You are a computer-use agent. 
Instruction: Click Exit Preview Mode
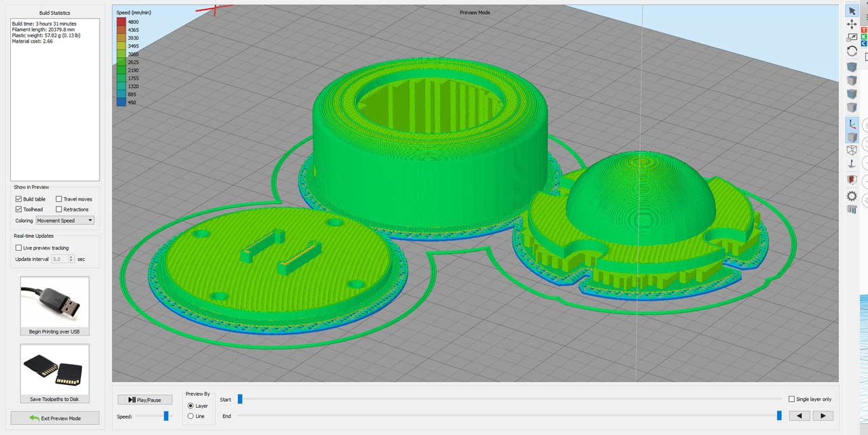coord(54,418)
